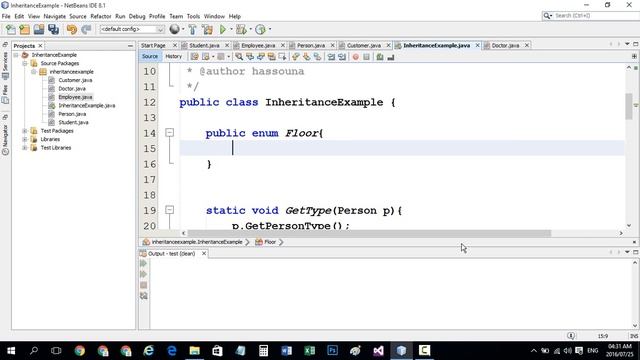This screenshot has height=360, width=640.
Task: Expand the Test Packages node
Action: [25, 131]
